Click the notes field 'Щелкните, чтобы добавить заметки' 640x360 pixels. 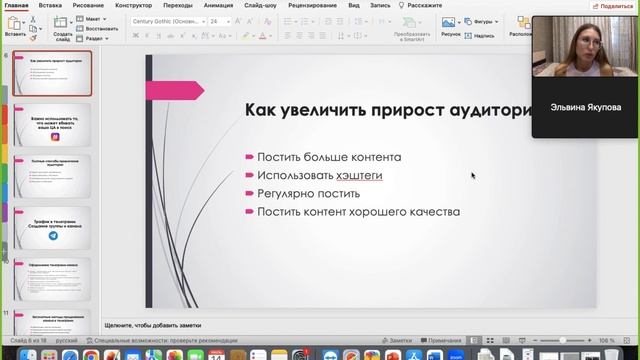(x=153, y=325)
